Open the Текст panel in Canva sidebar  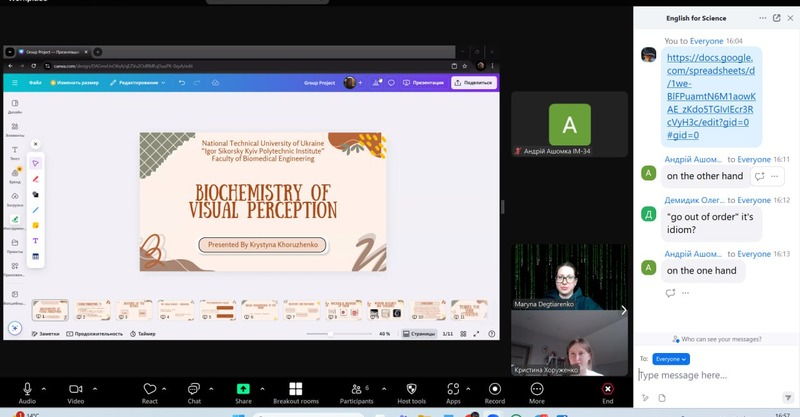[15, 153]
